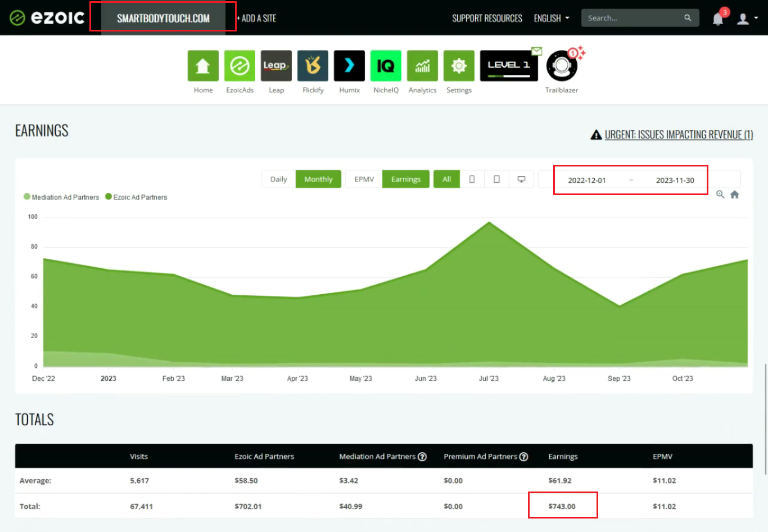Click the search magnifier icon
The width and height of the screenshot is (768, 532).
688,18
